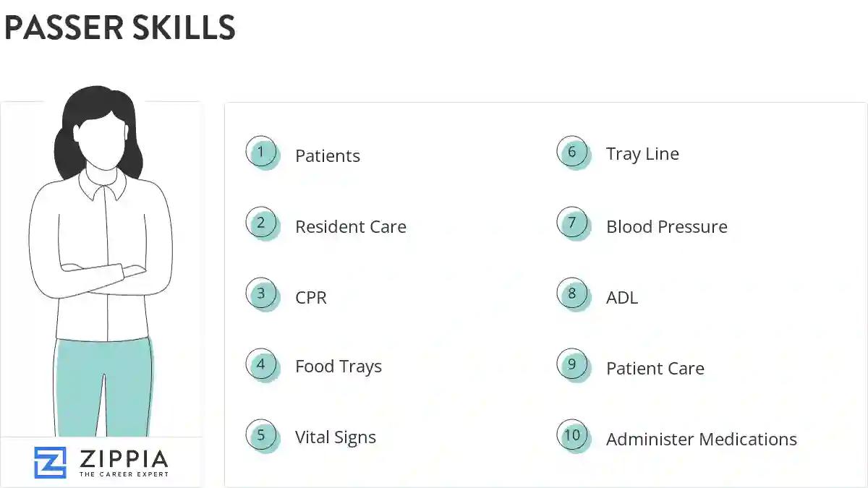
Task: Select the number 5 circle icon
Action: 262,436
